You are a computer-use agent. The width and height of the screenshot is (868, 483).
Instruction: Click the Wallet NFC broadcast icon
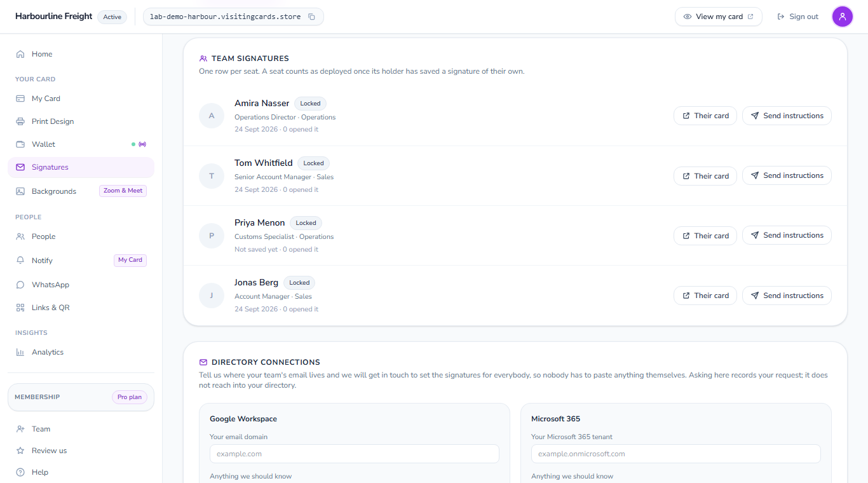142,144
